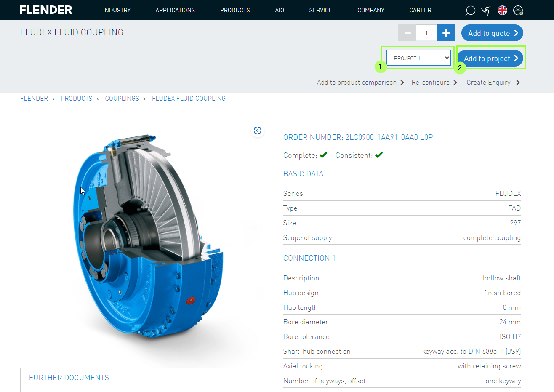This screenshot has width=554, height=392.
Task: Click the BASIC DATA heading
Action: (x=304, y=174)
